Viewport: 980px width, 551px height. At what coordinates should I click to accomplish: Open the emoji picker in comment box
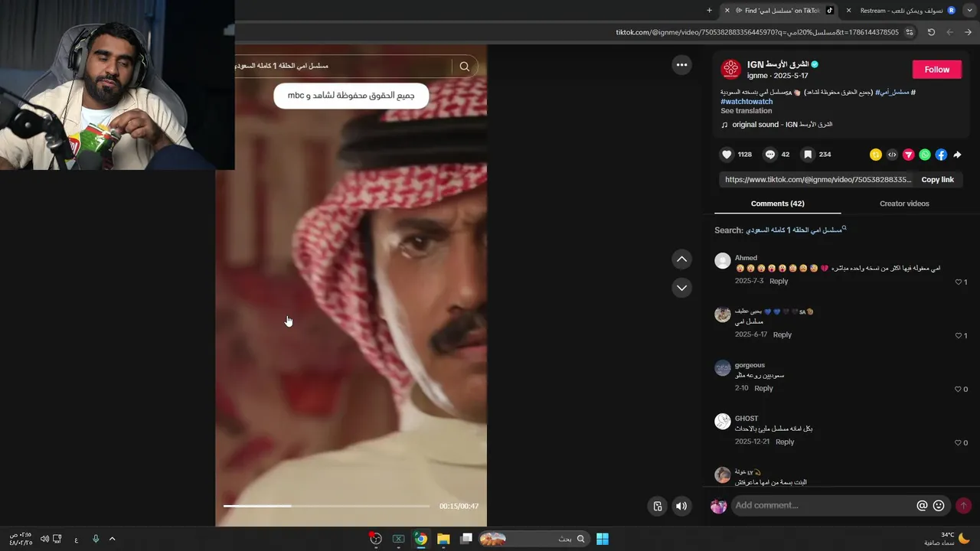[x=939, y=506]
